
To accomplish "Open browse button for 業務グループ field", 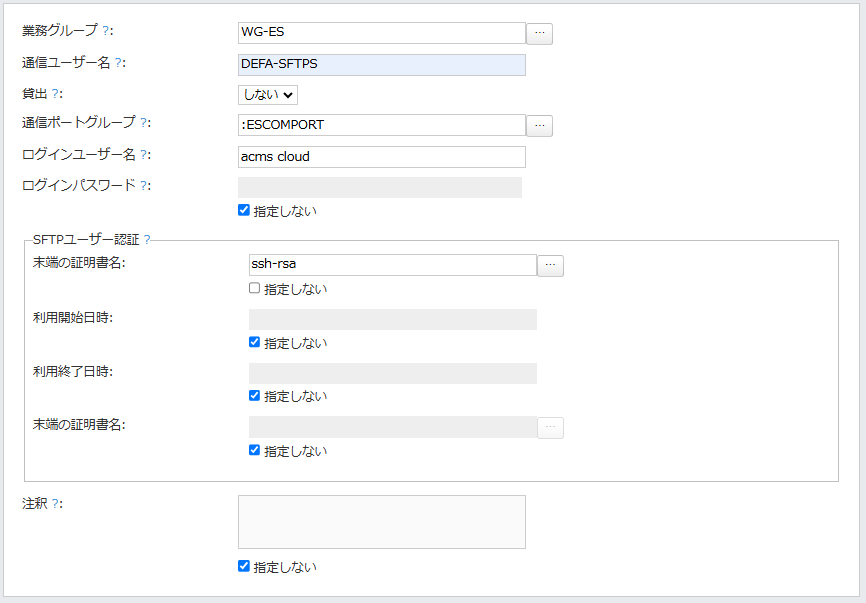I will [540, 34].
